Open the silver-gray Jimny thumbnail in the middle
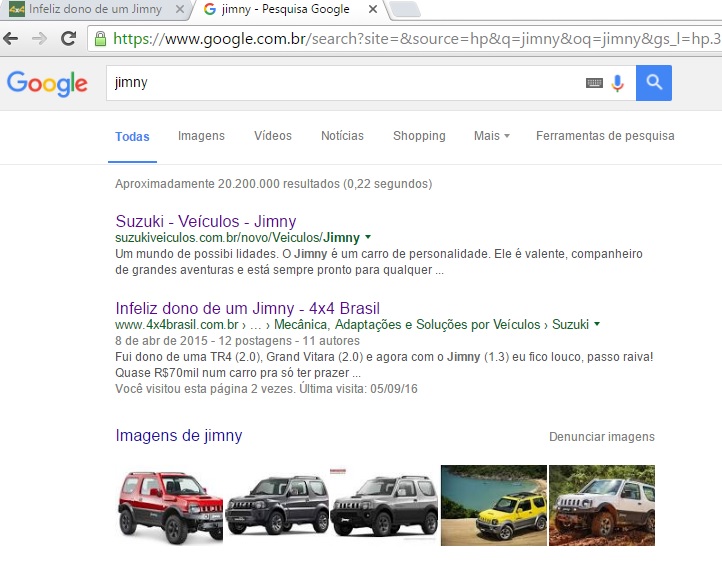This screenshot has height=566, width=722. coord(384,506)
